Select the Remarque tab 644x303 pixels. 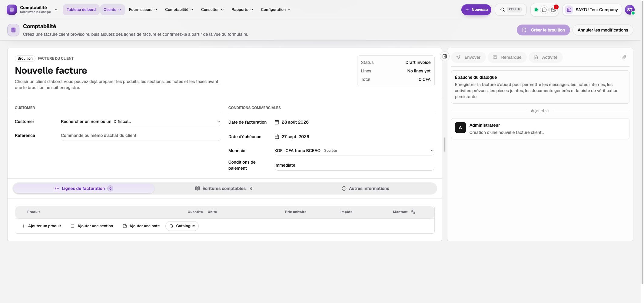(x=507, y=57)
